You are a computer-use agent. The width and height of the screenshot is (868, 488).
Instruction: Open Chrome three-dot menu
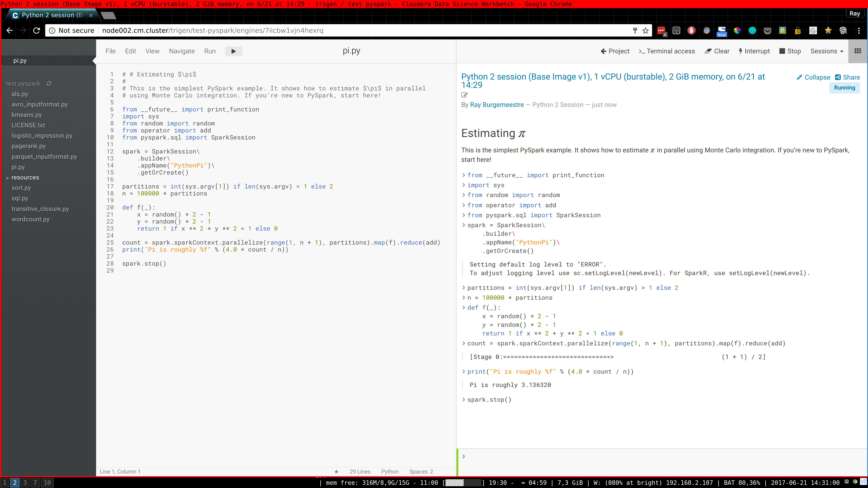point(859,31)
